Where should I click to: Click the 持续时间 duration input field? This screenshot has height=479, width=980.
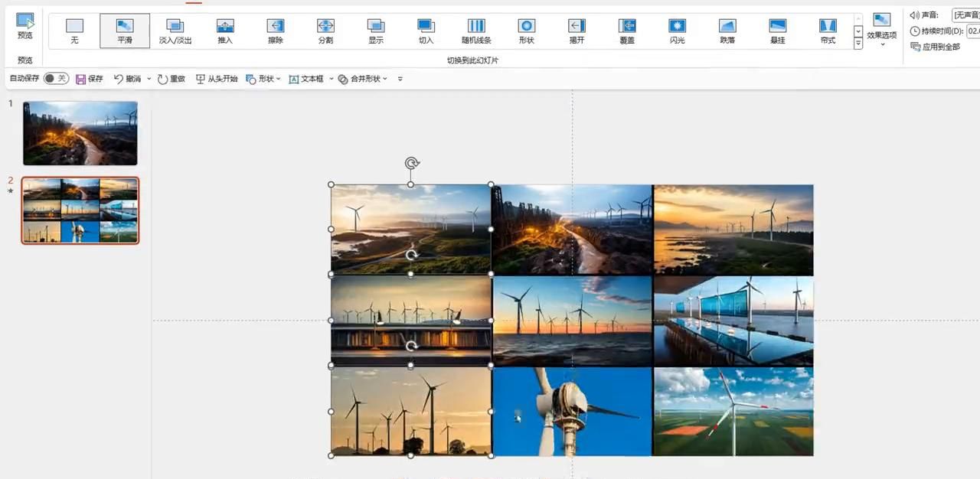tap(972, 31)
